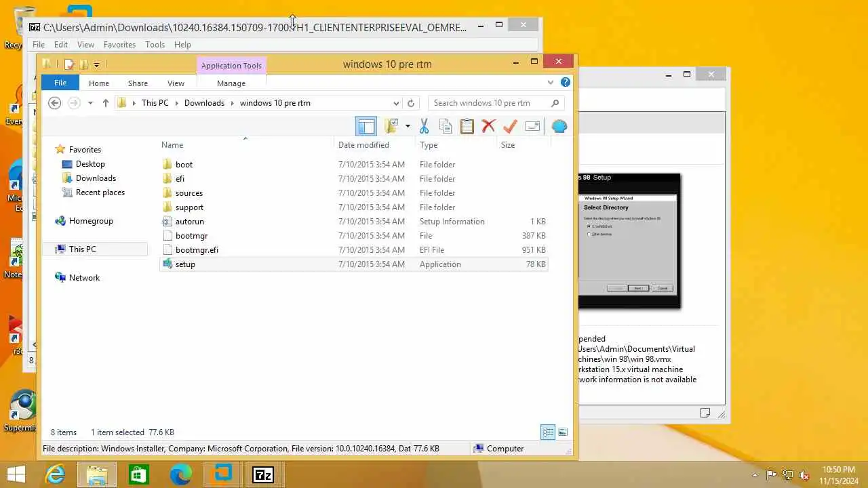Open the Windows Store taskbar icon

[138, 474]
